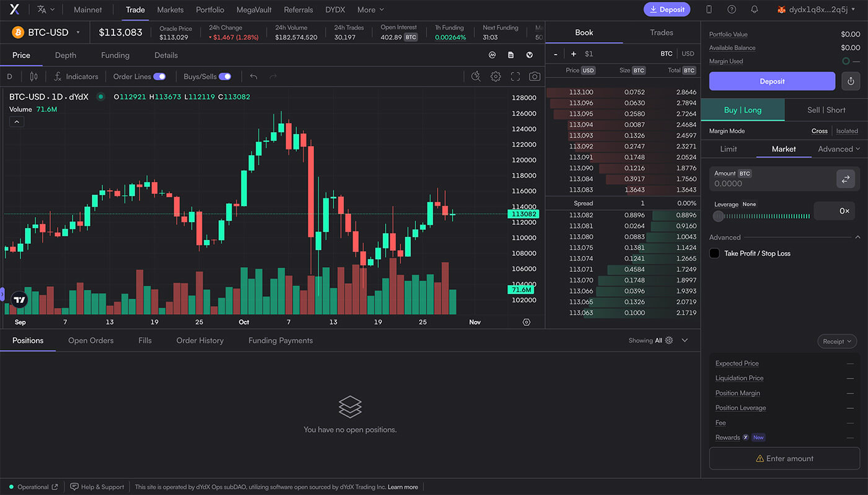Viewport: 868px width, 495px height.
Task: Adjust the Leverage slider
Action: click(763, 216)
